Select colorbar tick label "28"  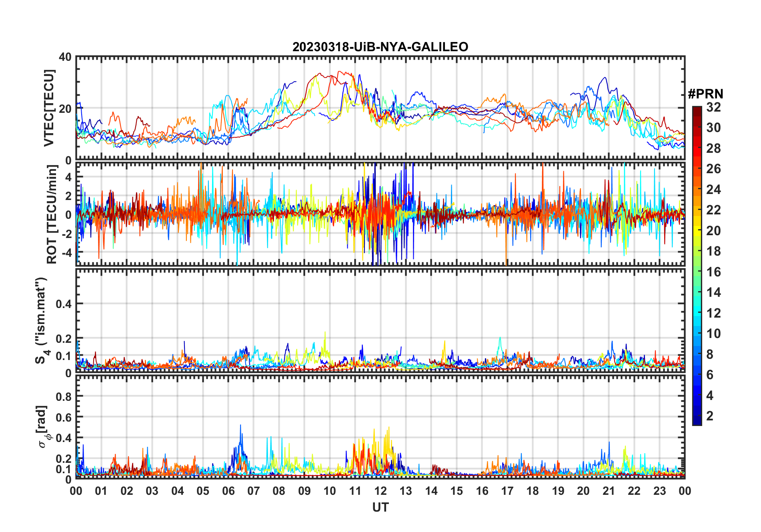(713, 148)
